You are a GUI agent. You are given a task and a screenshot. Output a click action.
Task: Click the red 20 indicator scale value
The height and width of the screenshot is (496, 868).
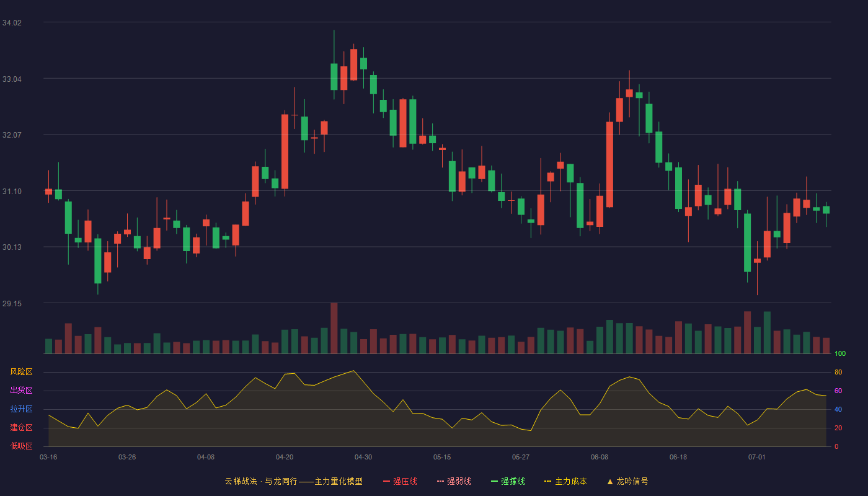tap(838, 428)
